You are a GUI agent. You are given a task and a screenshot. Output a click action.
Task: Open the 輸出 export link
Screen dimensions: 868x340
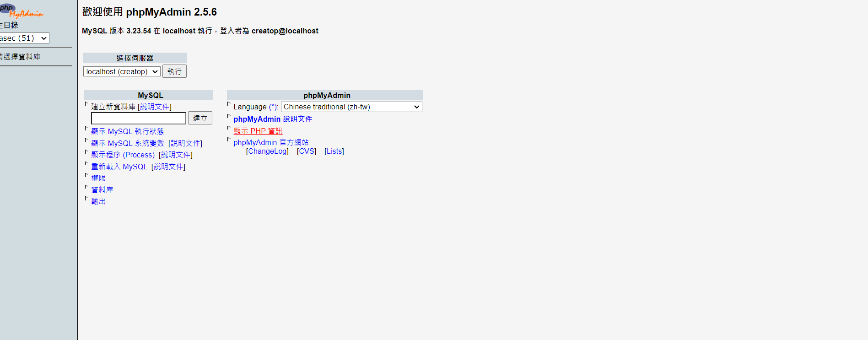[x=98, y=201]
